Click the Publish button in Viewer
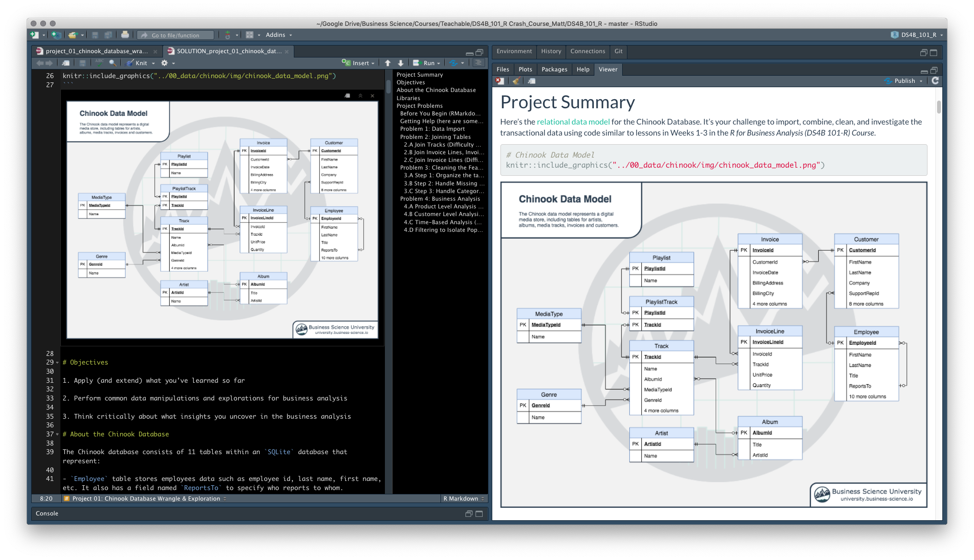974x560 pixels. 900,81
